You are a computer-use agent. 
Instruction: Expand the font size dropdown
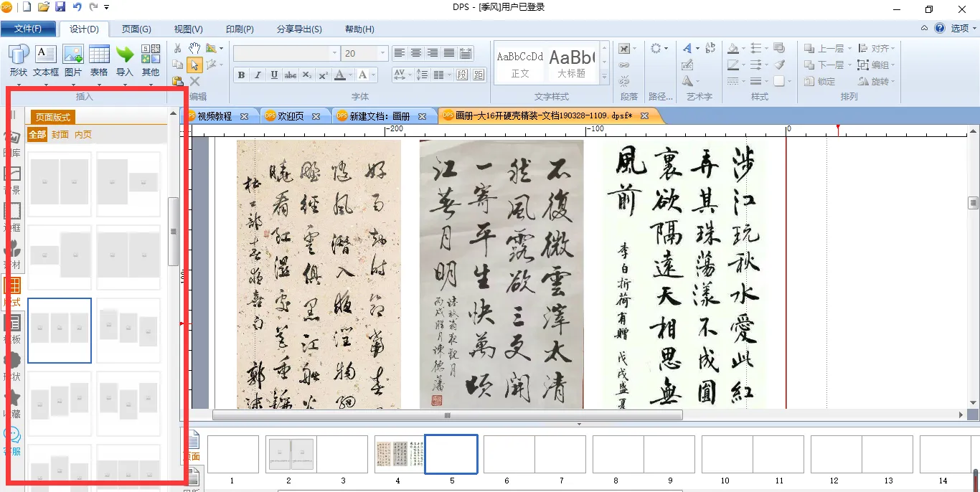pos(383,54)
